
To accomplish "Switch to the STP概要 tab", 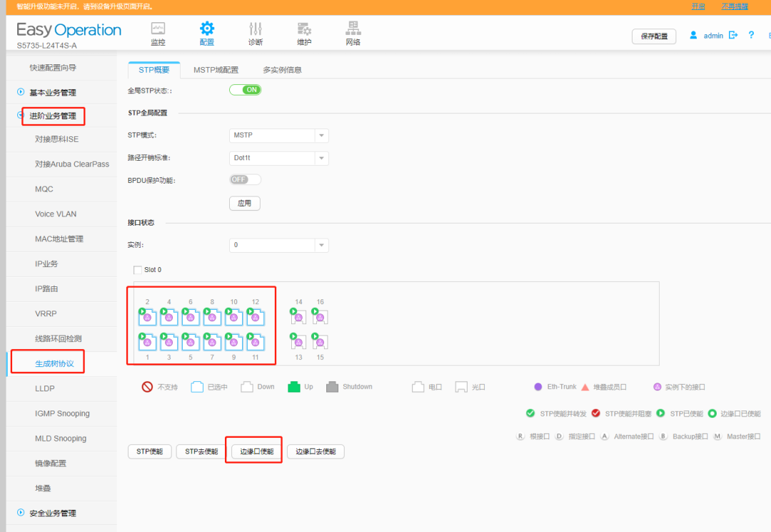I will (154, 70).
